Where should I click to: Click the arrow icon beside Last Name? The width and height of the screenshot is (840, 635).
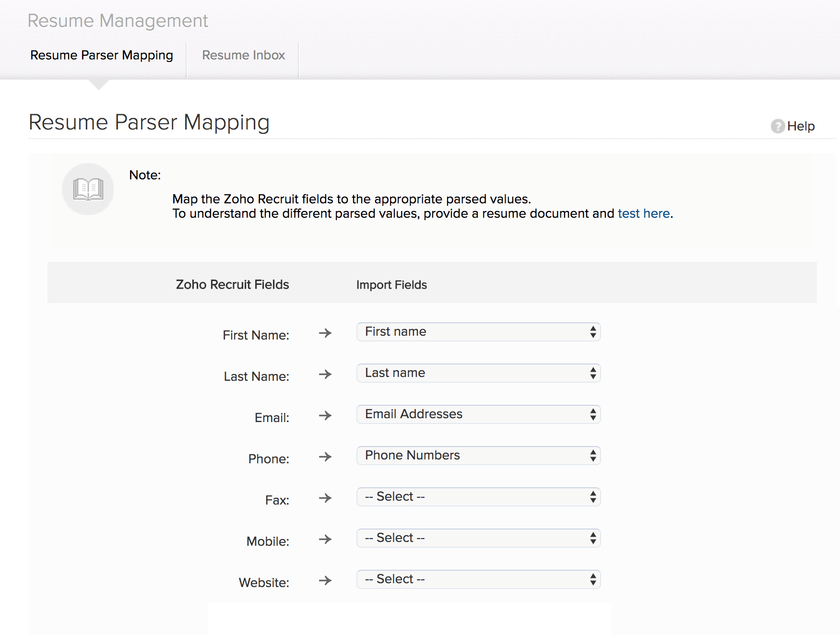325,374
